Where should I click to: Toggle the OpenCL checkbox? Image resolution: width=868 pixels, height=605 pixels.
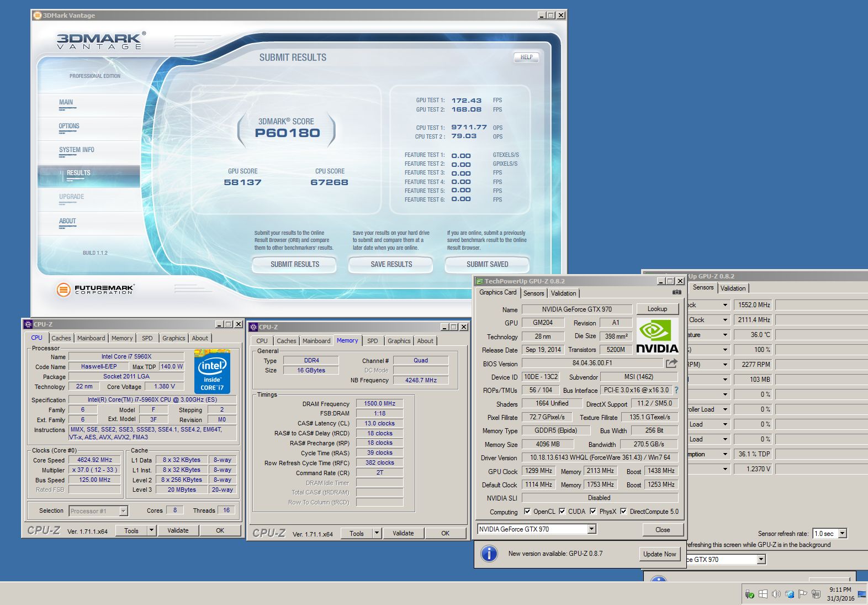pyautogui.click(x=527, y=512)
